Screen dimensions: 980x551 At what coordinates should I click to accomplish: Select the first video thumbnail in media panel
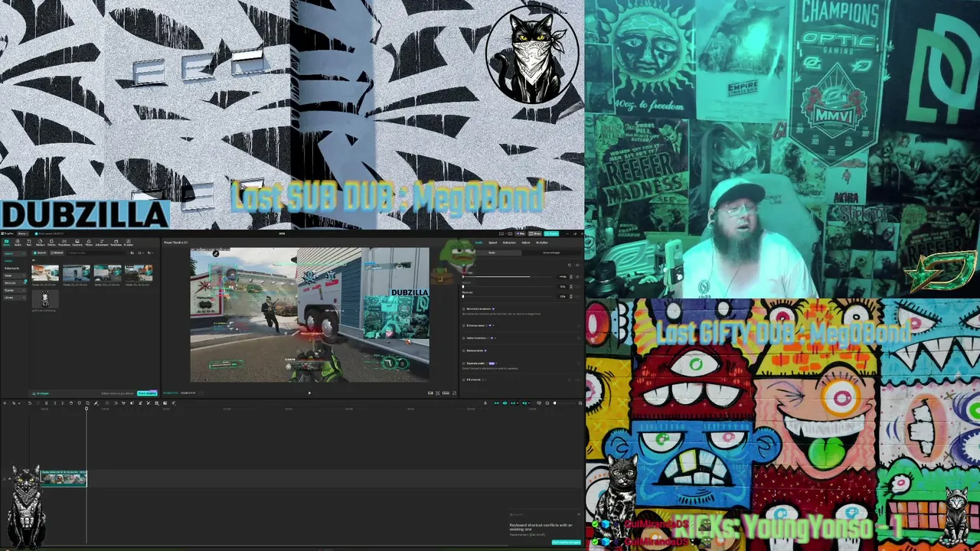click(45, 273)
